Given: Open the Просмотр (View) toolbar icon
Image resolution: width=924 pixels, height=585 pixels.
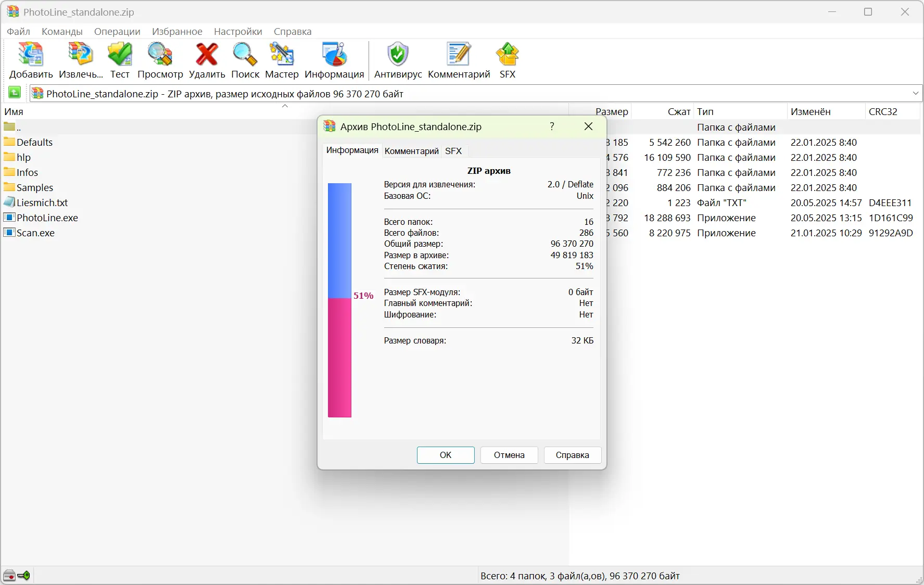Looking at the screenshot, I should click(160, 55).
